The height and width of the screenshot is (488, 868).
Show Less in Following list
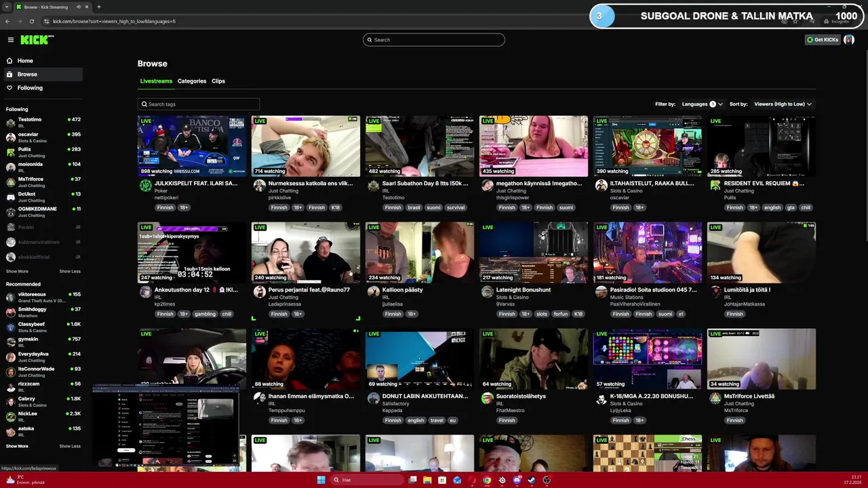(x=70, y=272)
